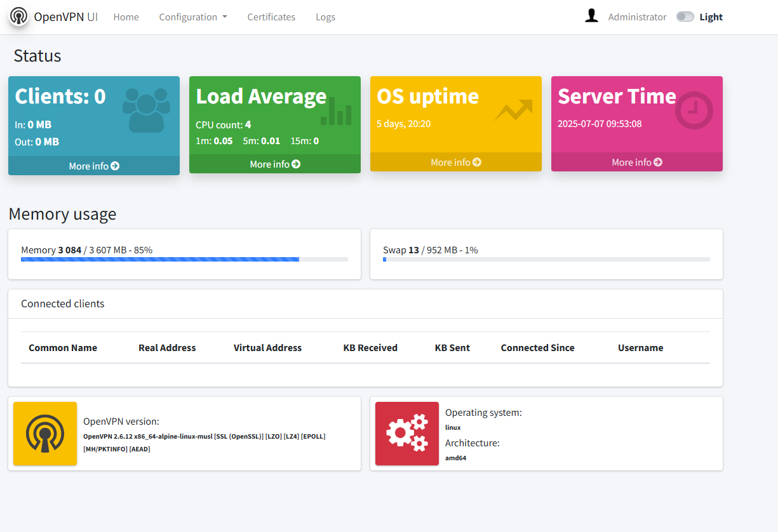The image size is (778, 532).
Task: Click the 5m: 0.01 load value
Action: [x=262, y=141]
